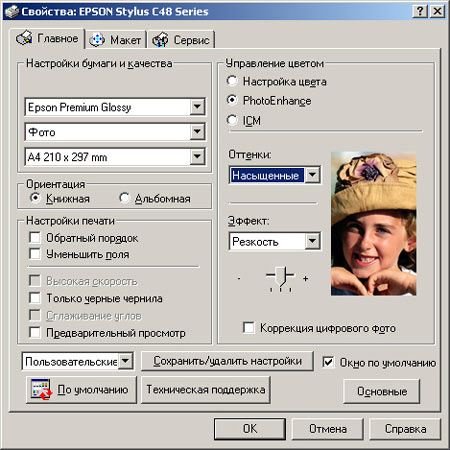Click the Отмена button
450x450 pixels.
(x=328, y=429)
